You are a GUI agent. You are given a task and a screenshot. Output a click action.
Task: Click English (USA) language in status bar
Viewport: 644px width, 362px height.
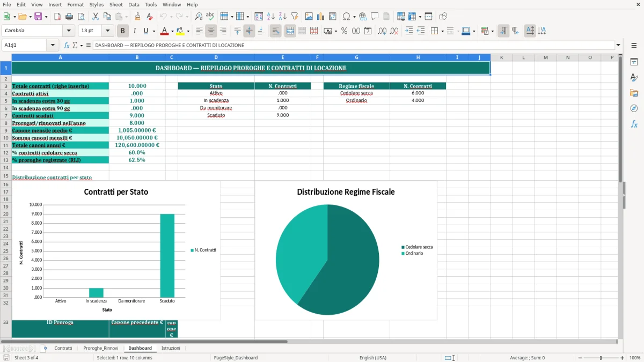click(372, 358)
